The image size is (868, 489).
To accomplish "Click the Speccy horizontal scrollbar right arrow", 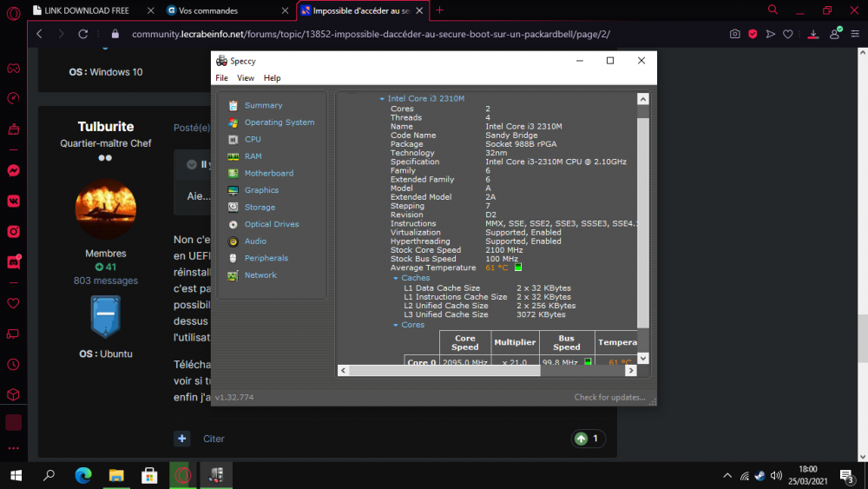I will pyautogui.click(x=631, y=370).
